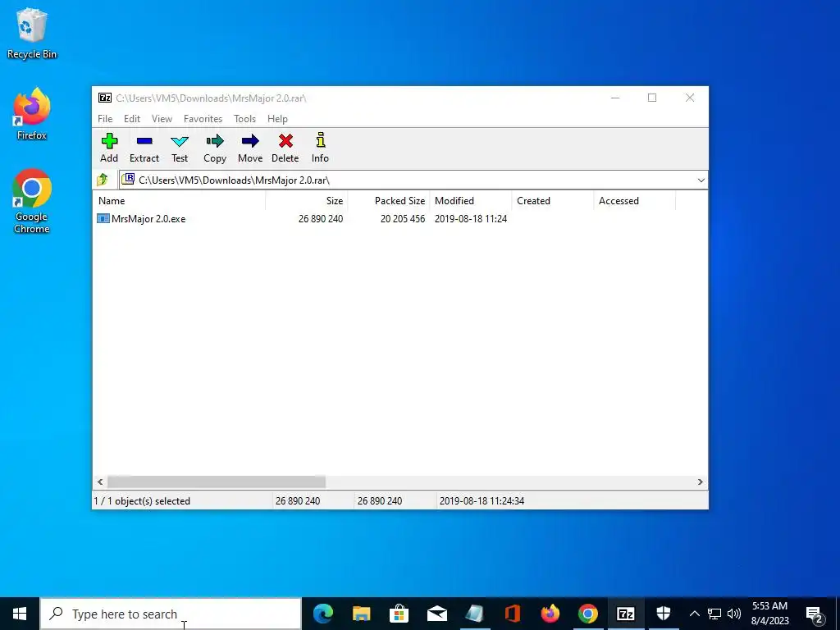Click the scroll left arrow

pos(100,482)
